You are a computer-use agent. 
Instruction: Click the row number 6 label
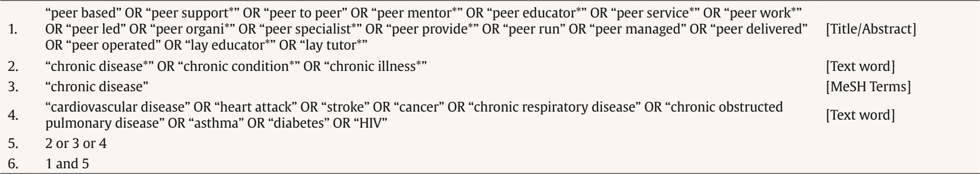14,164
